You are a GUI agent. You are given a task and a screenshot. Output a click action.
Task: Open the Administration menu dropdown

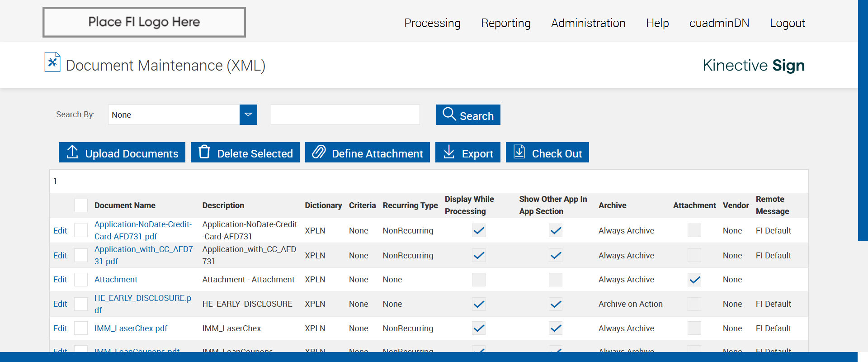[x=588, y=23]
